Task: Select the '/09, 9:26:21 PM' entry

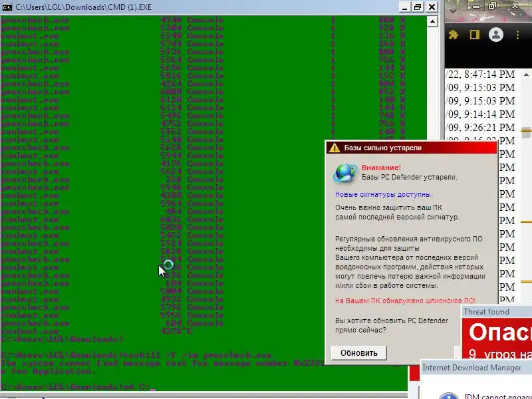Action: pos(480,127)
